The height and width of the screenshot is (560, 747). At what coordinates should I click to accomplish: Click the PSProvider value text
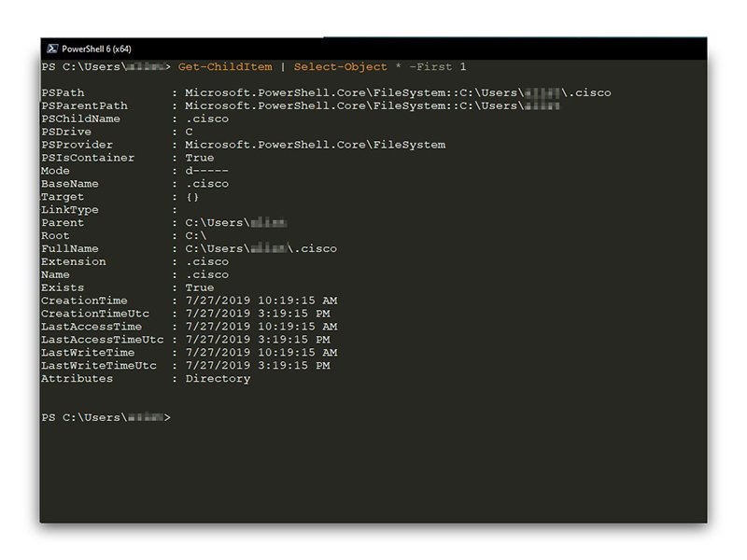tap(315, 146)
